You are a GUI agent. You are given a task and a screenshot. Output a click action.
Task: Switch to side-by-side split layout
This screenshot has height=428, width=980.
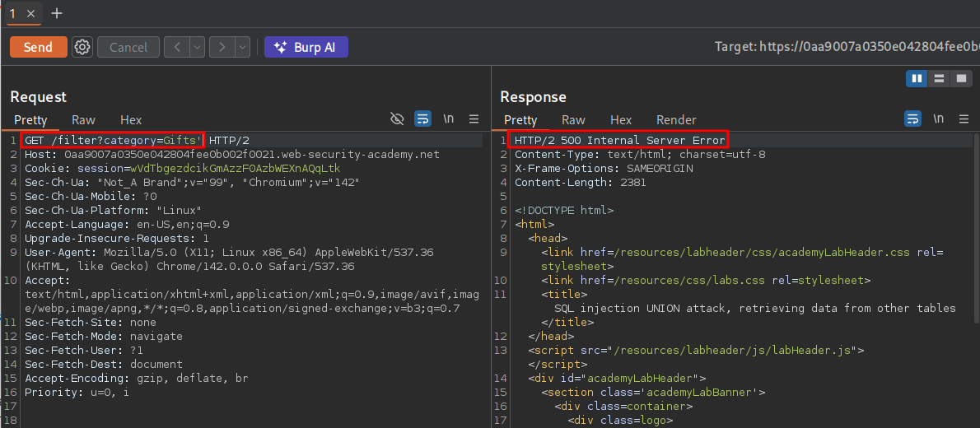coord(917,78)
